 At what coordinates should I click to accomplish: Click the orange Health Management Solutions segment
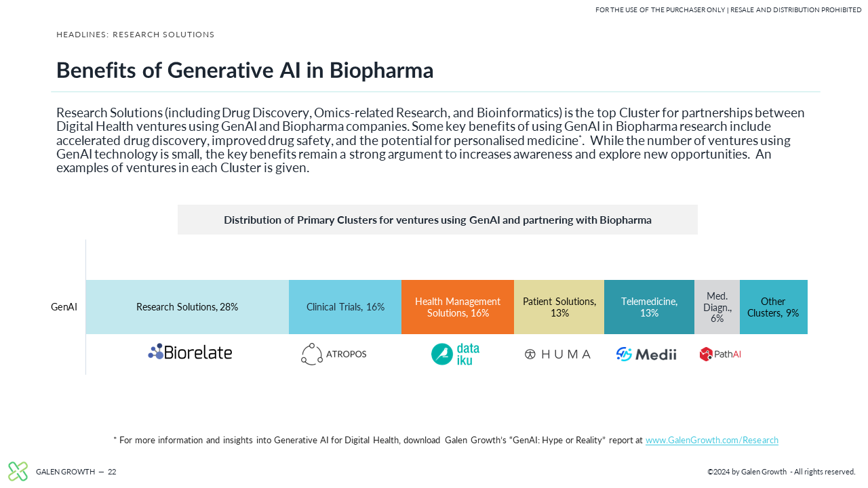pyautogui.click(x=458, y=307)
